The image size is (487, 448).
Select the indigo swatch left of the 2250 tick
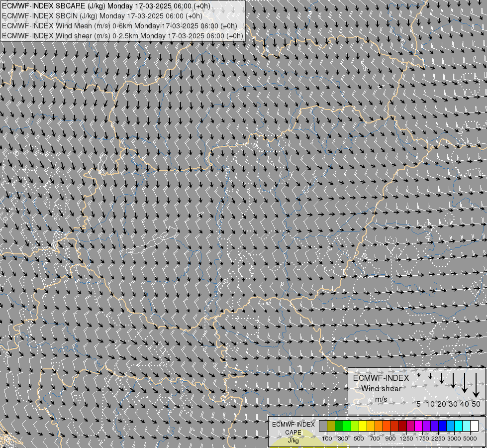(434, 426)
